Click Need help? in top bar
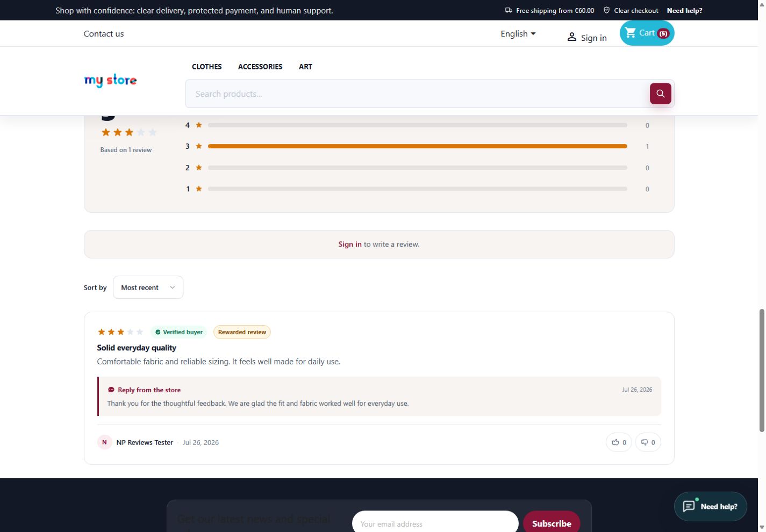 coord(684,10)
